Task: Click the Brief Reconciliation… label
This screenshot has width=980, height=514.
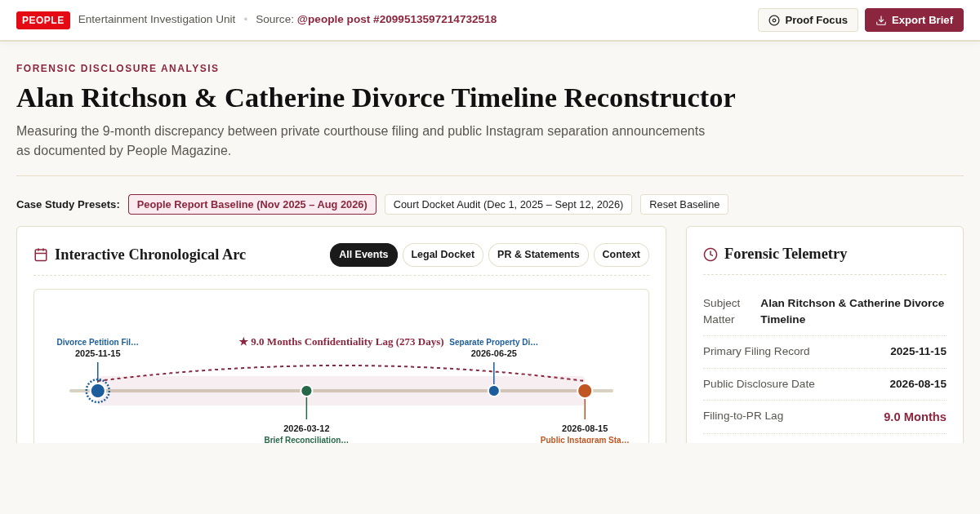Action: point(306,440)
